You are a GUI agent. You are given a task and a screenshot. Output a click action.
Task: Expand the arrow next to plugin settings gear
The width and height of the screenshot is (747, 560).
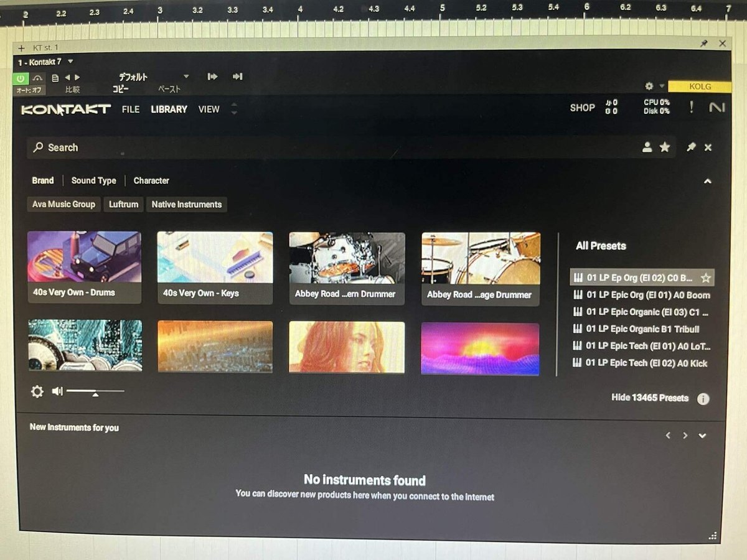(662, 86)
